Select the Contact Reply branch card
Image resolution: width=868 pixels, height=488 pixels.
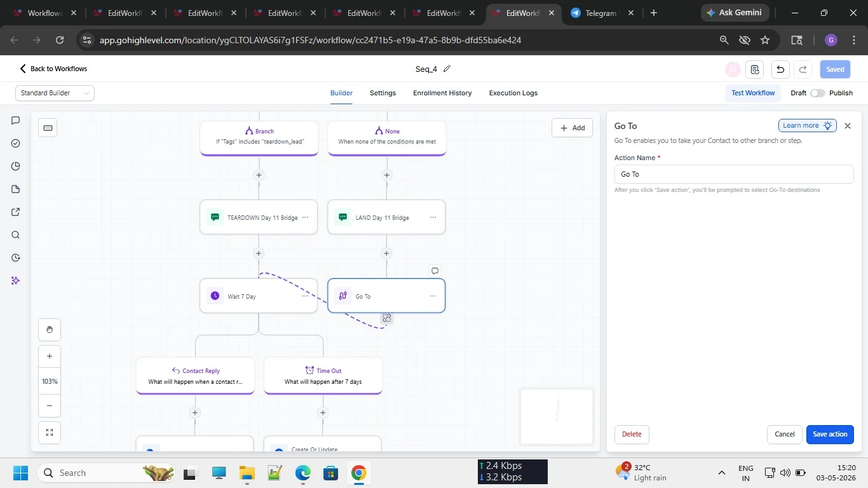click(195, 376)
